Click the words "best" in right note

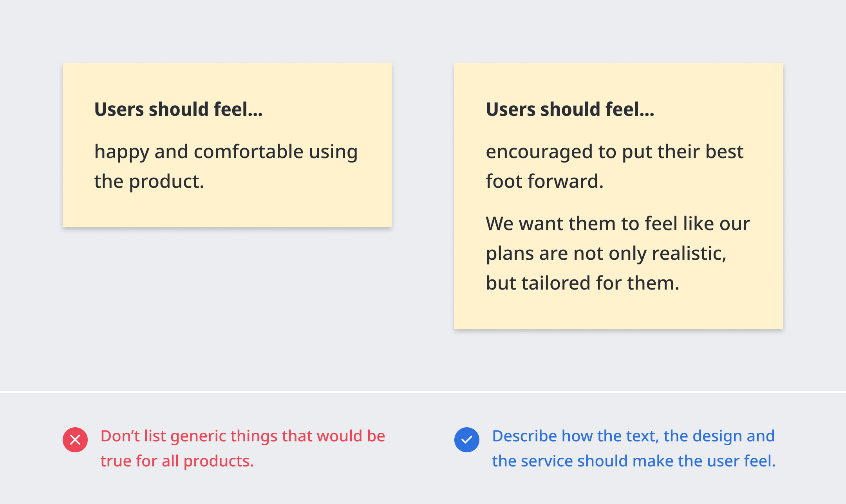pyautogui.click(x=724, y=152)
